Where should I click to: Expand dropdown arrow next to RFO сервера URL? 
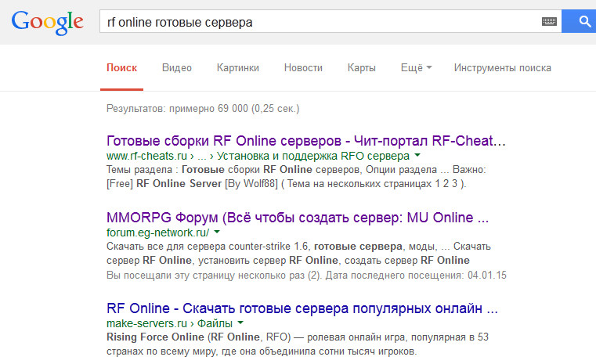point(417,155)
